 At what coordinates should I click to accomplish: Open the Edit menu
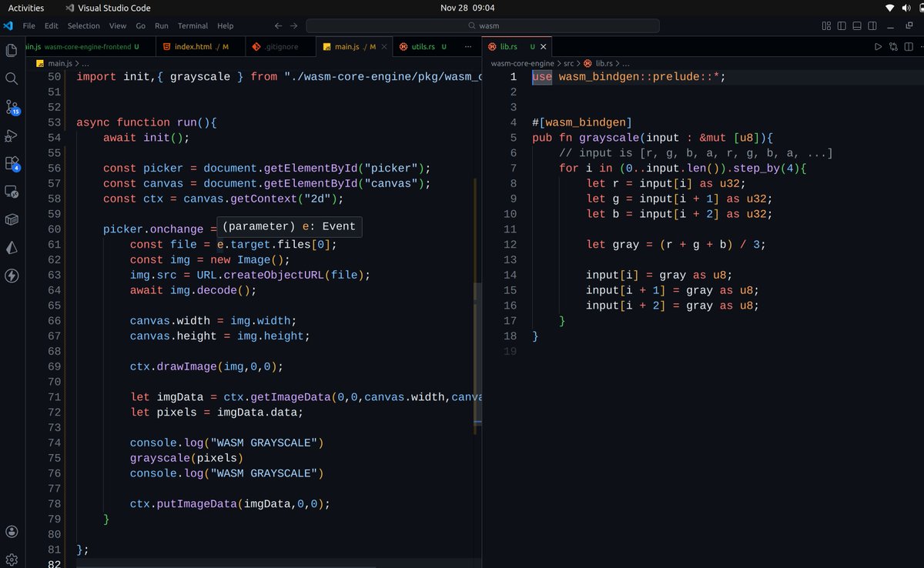click(52, 25)
